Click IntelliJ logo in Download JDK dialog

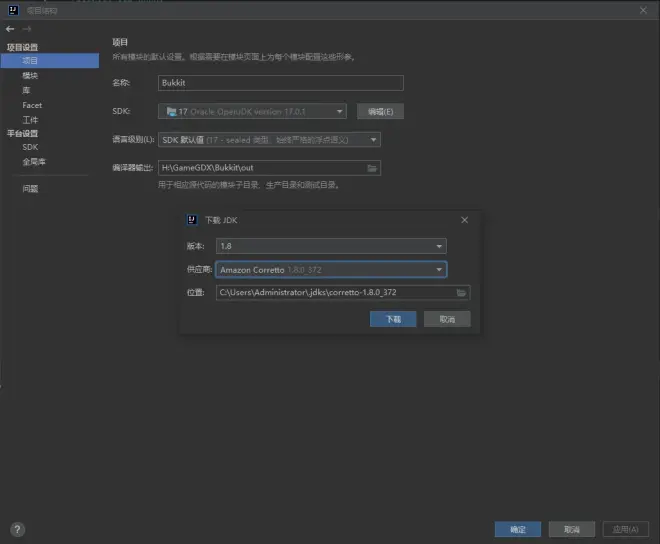pos(192,220)
